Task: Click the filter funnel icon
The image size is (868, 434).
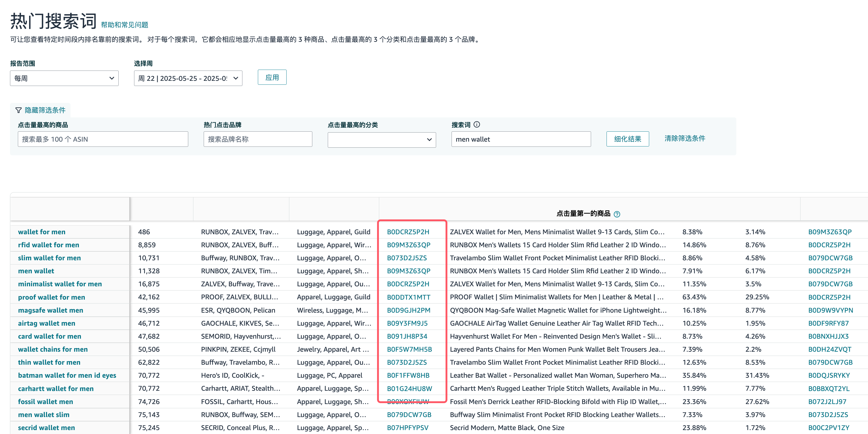Action: pos(18,110)
